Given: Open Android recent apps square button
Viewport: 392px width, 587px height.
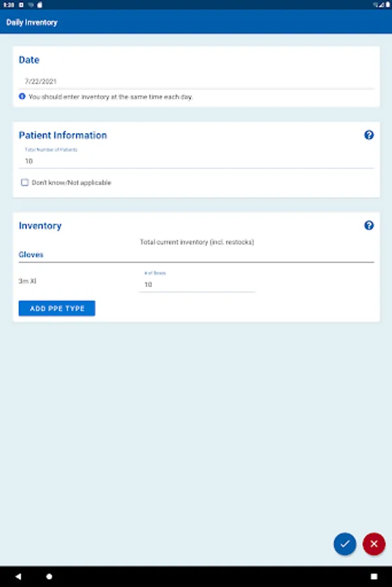Looking at the screenshot, I should (x=374, y=577).
